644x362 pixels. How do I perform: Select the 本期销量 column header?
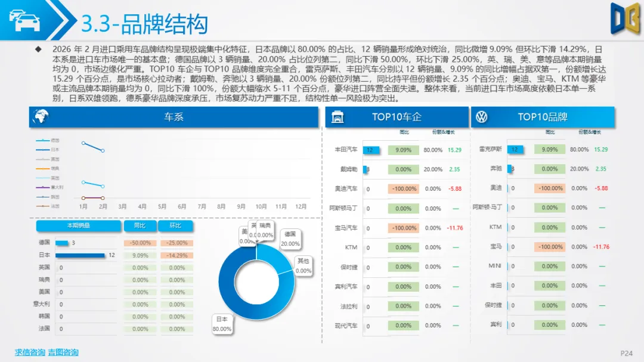[79, 225]
